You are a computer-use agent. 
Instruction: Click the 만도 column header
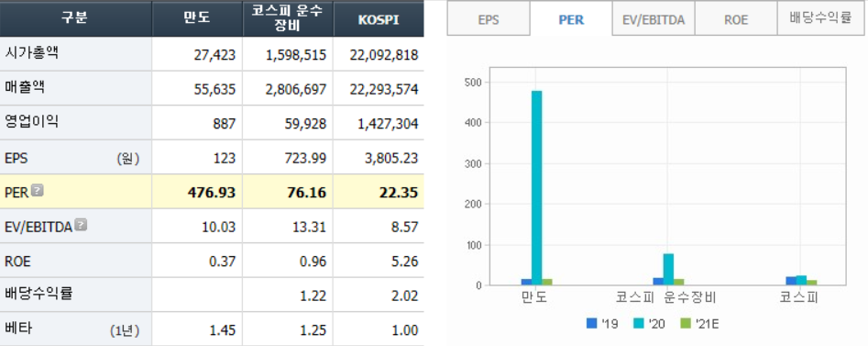pyautogui.click(x=197, y=18)
